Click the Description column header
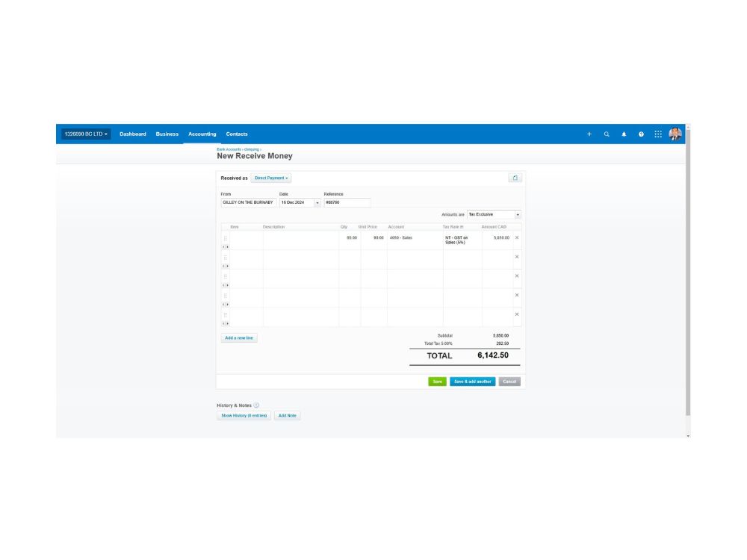Image resolution: width=747 pixels, height=560 pixels. 273,227
